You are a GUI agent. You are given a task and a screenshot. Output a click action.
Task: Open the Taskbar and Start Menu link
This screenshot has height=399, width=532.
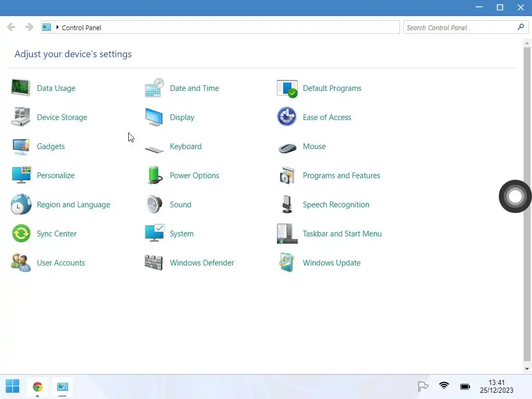pos(342,234)
